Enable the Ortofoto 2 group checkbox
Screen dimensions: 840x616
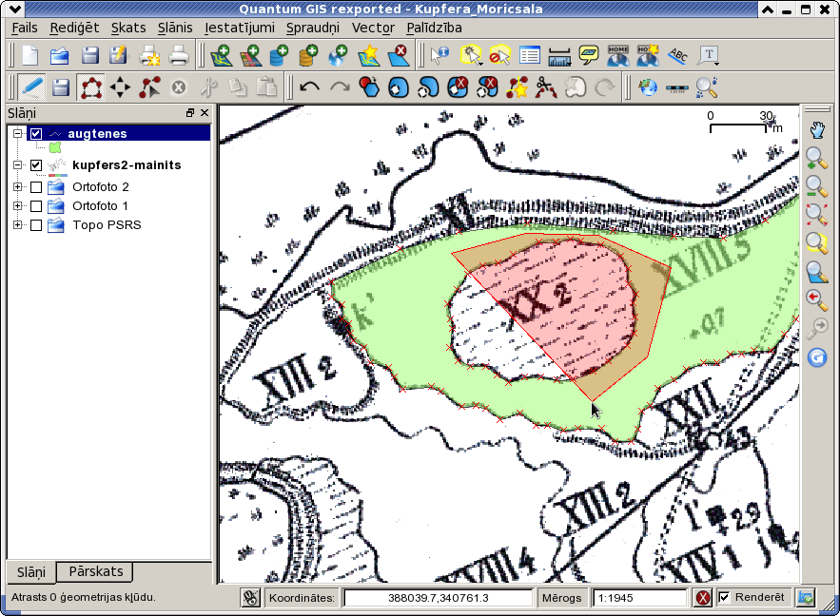(x=36, y=186)
